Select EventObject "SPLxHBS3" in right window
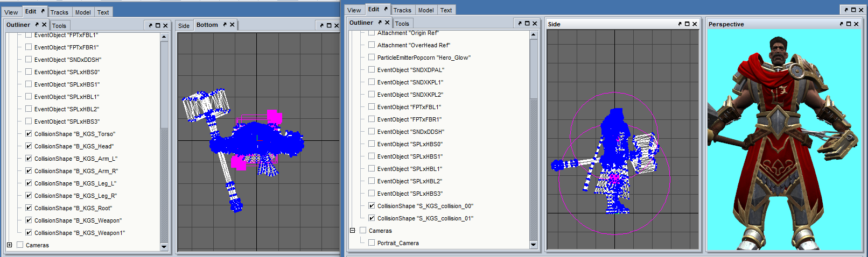 click(410, 194)
